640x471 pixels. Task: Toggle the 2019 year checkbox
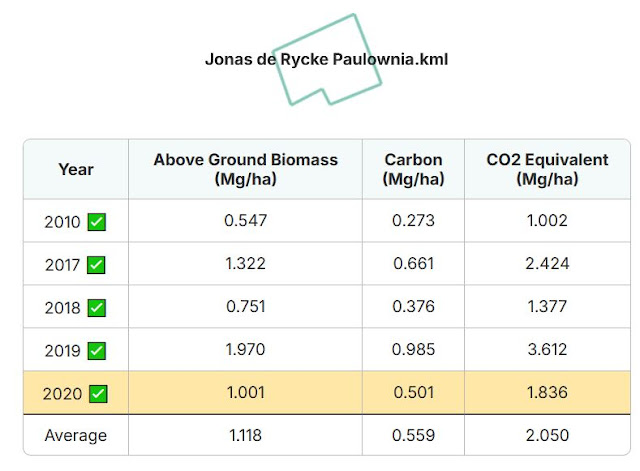point(97,351)
